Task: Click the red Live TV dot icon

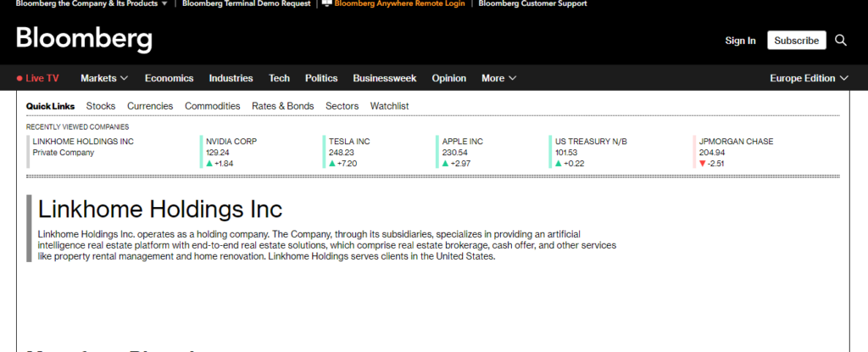Action: point(20,78)
